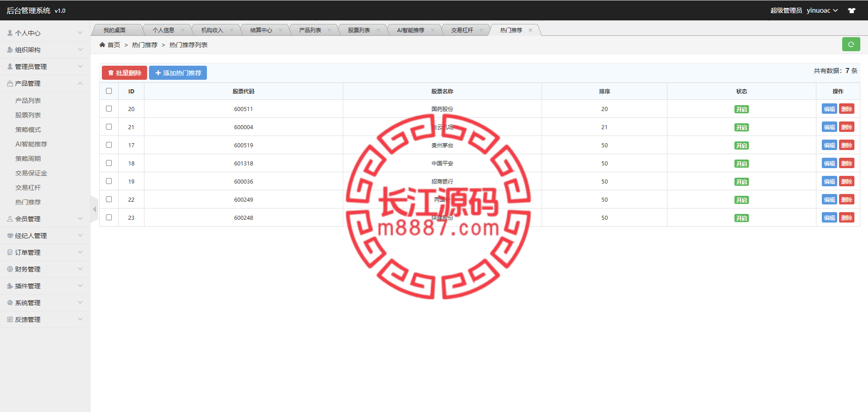Open 策略模式 in the sidebar submenu
This screenshot has height=412, width=868.
28,130
